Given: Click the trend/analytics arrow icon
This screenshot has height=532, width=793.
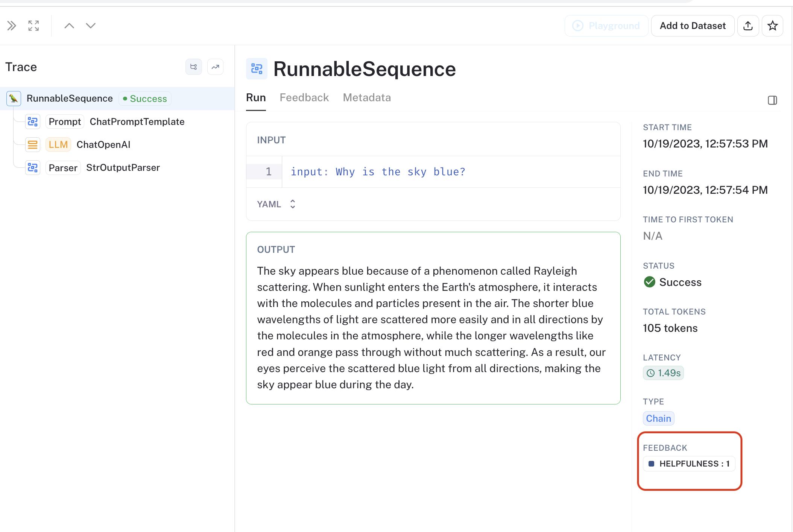Looking at the screenshot, I should [216, 67].
